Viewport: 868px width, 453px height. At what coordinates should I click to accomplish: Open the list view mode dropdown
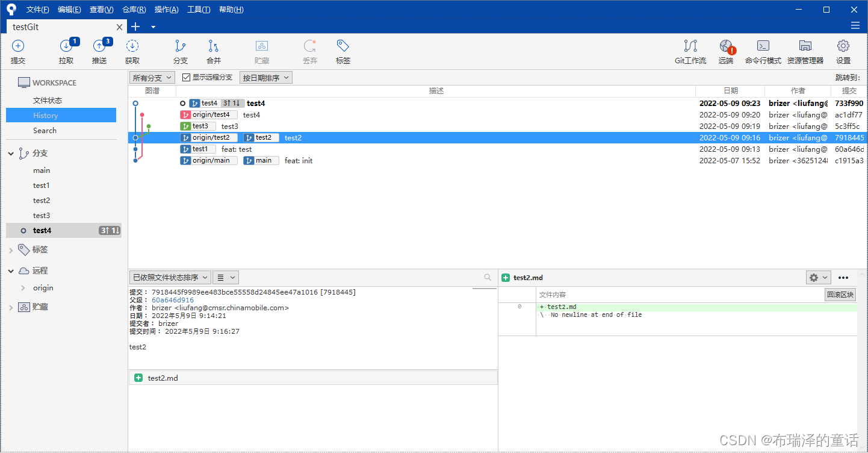point(226,278)
